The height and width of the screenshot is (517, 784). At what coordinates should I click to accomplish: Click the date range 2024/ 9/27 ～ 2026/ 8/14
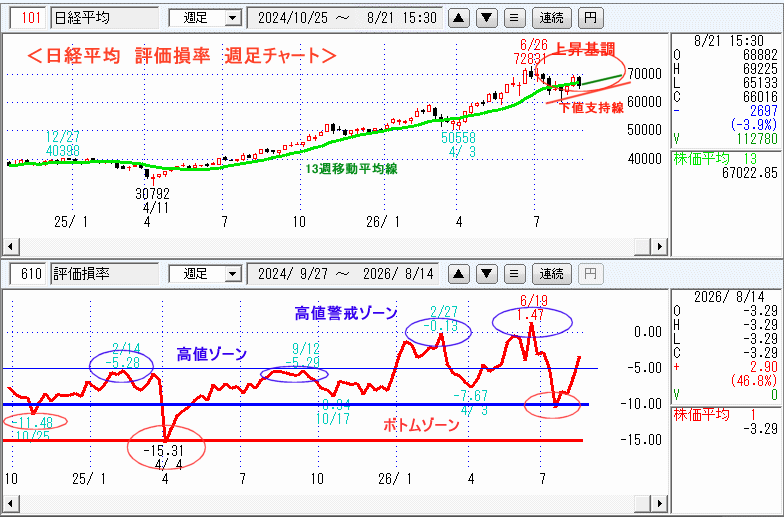[x=344, y=274]
